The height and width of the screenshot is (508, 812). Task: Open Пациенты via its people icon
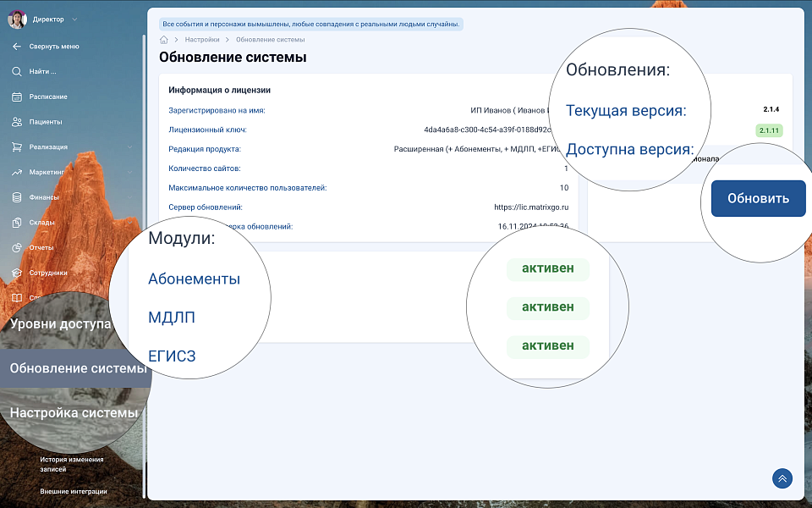click(17, 122)
